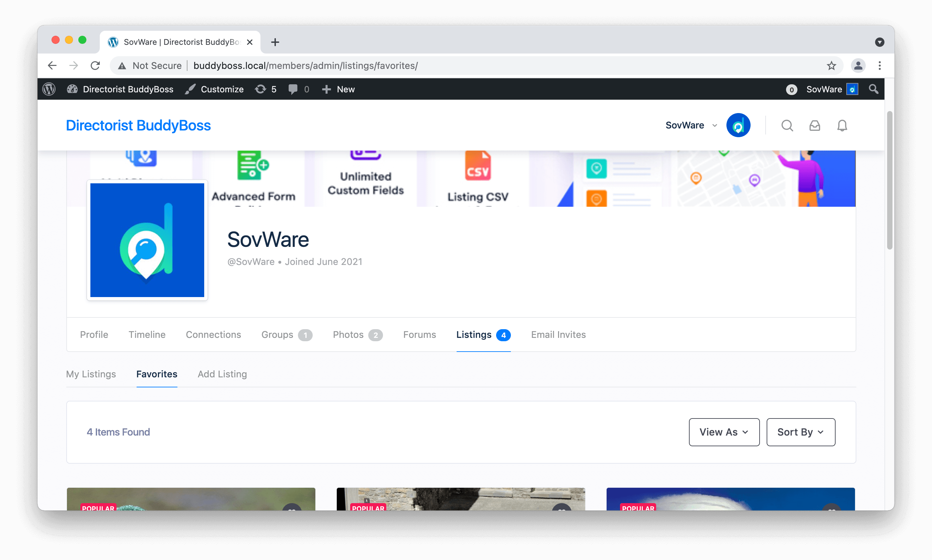Visit the Add Listing link
This screenshot has width=932, height=560.
[x=222, y=374]
